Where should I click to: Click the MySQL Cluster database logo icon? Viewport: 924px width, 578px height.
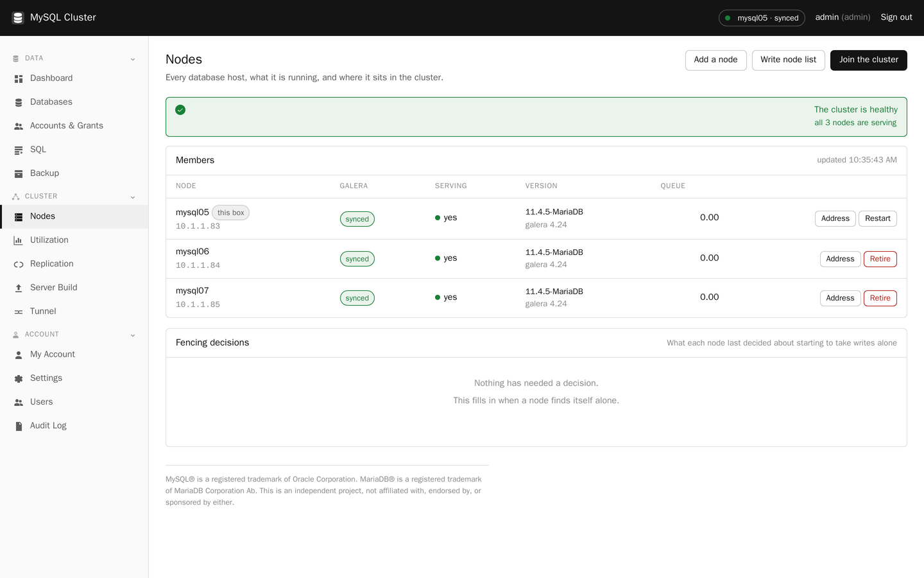(x=18, y=18)
